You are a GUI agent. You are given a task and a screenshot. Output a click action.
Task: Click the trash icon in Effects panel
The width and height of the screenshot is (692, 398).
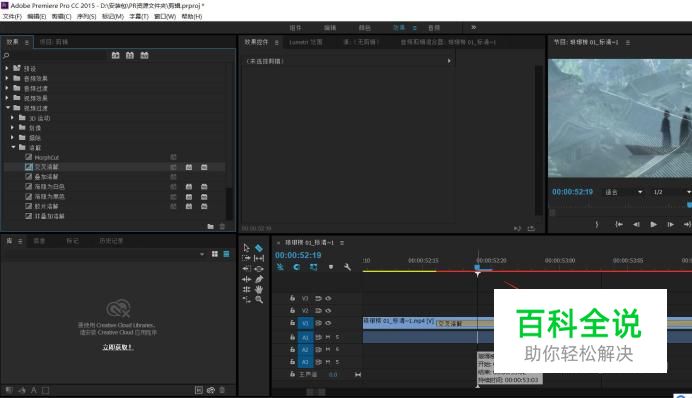coord(222,227)
